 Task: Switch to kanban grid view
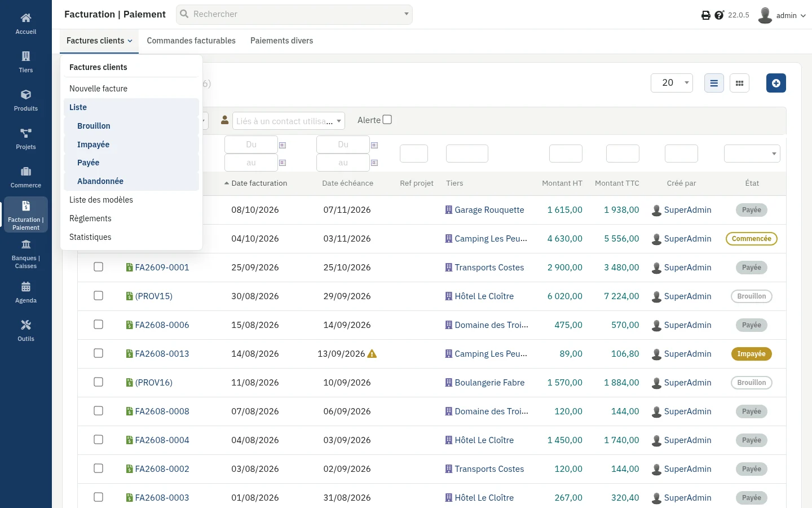point(739,83)
